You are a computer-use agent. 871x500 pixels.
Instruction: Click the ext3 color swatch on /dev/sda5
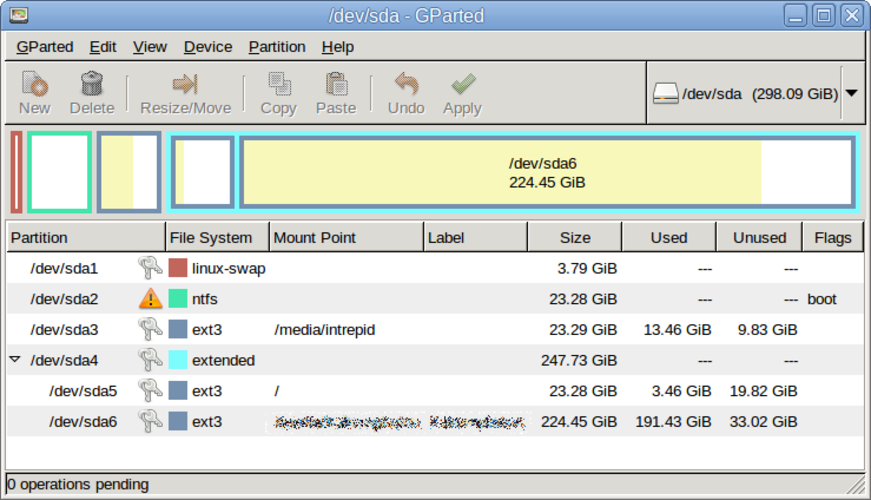pos(178,390)
